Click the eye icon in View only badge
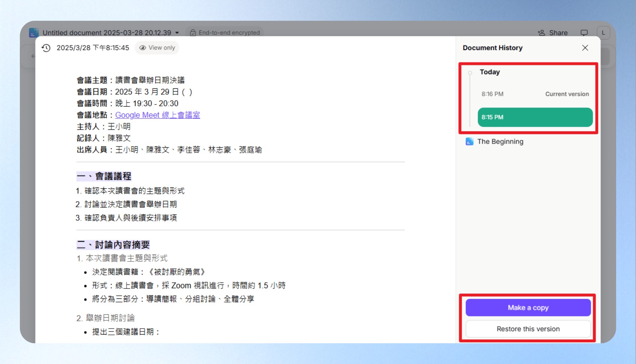636x364 pixels. click(x=143, y=48)
